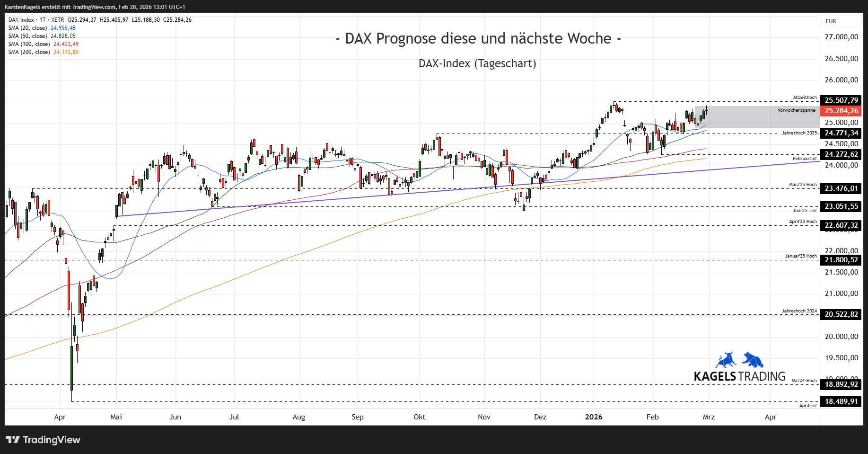
Task: Click the 'Nov' time axis label
Action: pyautogui.click(x=484, y=417)
